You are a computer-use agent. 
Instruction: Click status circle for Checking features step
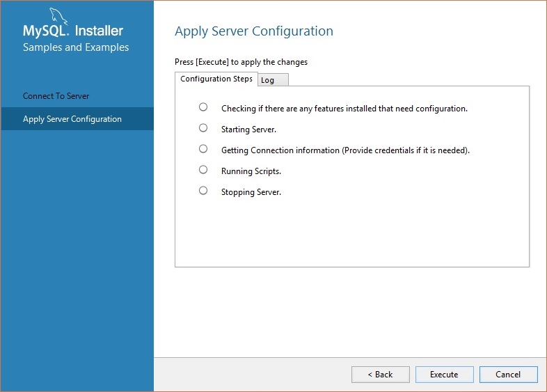tap(203, 107)
